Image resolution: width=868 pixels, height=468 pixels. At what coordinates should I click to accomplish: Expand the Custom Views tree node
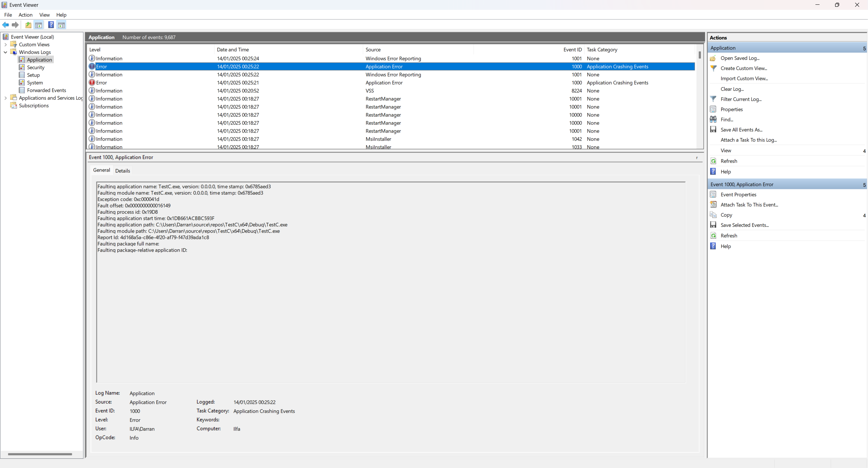click(x=5, y=44)
